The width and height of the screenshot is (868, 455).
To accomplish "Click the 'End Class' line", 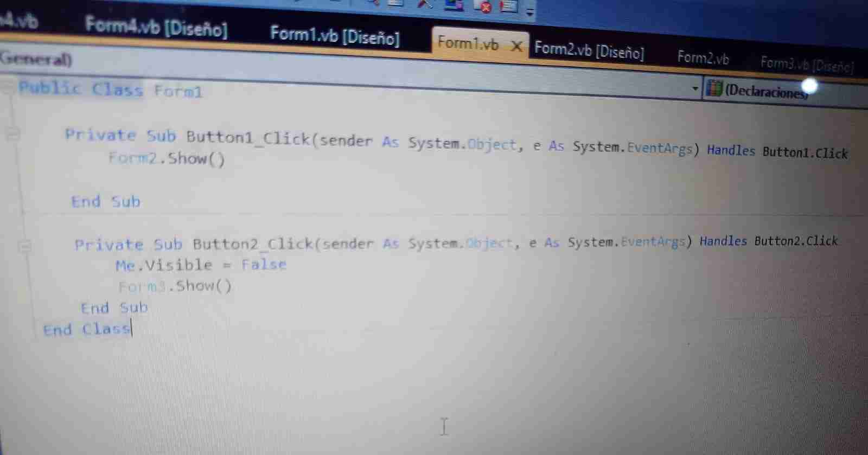I will click(87, 329).
